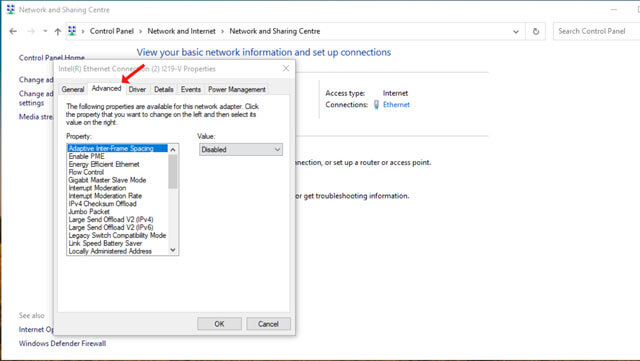Click the Search Control Panel field
640x361 pixels.
596,31
